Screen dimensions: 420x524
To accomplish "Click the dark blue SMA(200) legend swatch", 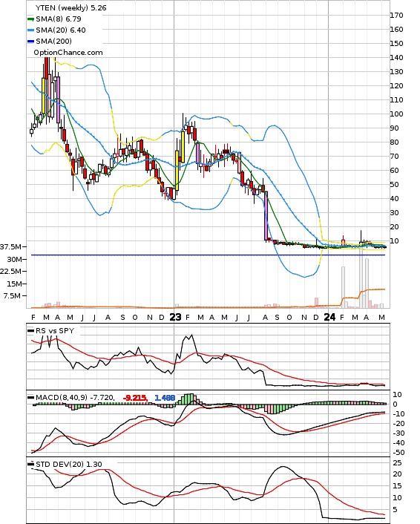I will [30, 42].
